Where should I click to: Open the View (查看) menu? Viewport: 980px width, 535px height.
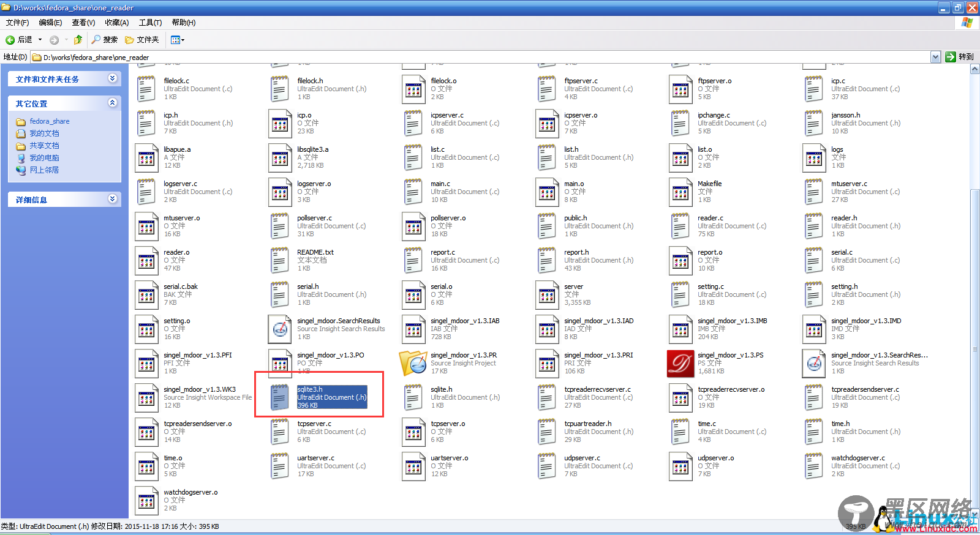[83, 23]
